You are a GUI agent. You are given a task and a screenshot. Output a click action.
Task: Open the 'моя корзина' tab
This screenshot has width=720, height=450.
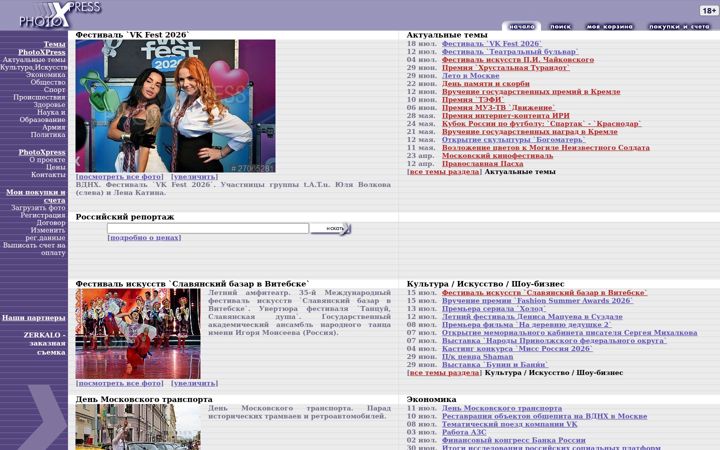[x=610, y=27]
